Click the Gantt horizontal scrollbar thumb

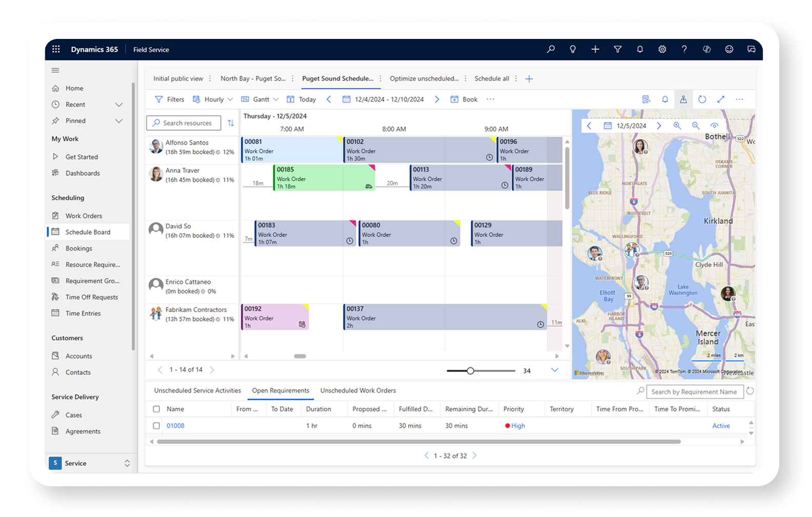click(x=300, y=356)
